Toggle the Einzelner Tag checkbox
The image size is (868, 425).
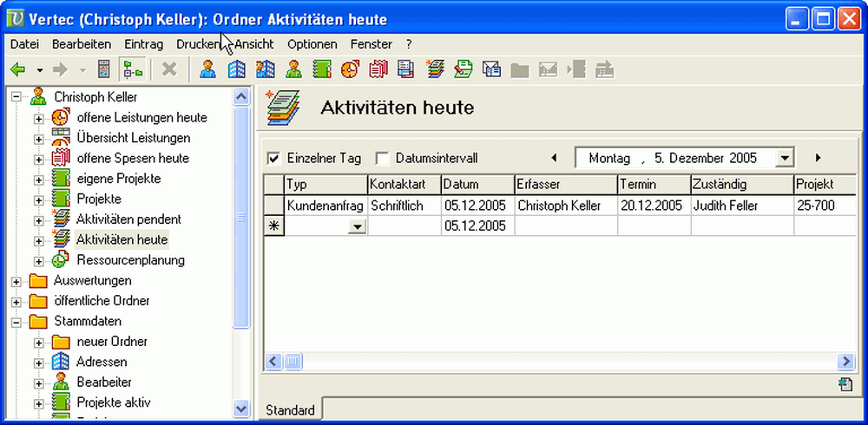click(273, 159)
